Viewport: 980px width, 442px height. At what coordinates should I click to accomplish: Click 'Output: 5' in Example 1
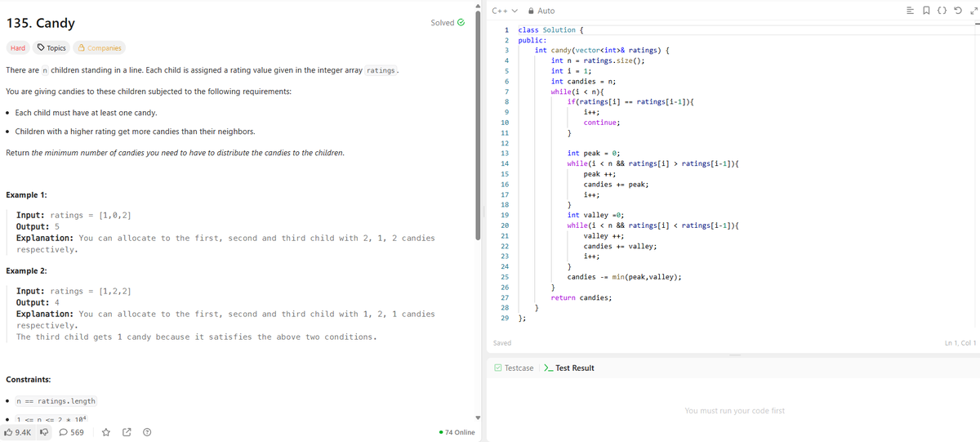click(x=38, y=226)
